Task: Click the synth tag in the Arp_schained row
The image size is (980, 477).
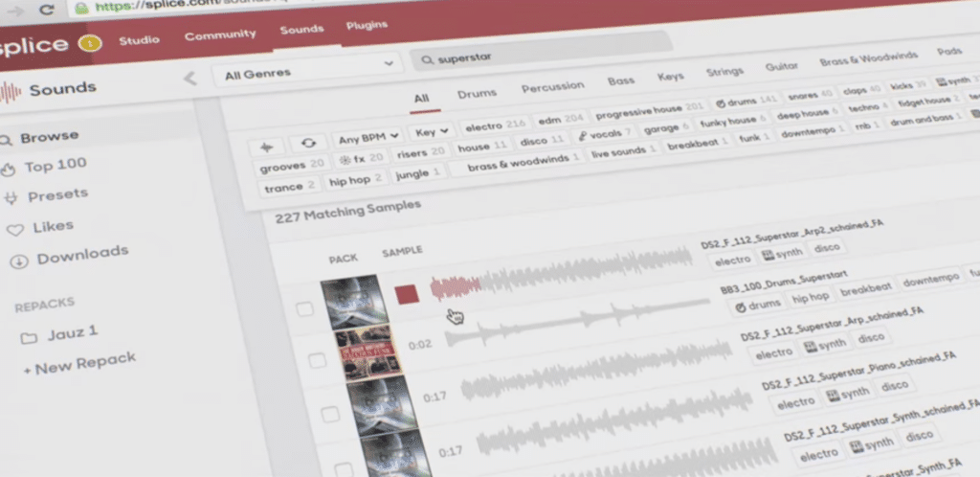Action: 826,345
